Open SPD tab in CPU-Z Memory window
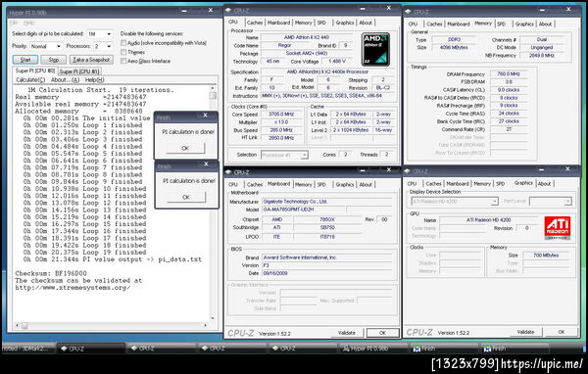The image size is (588, 374). 501,23
